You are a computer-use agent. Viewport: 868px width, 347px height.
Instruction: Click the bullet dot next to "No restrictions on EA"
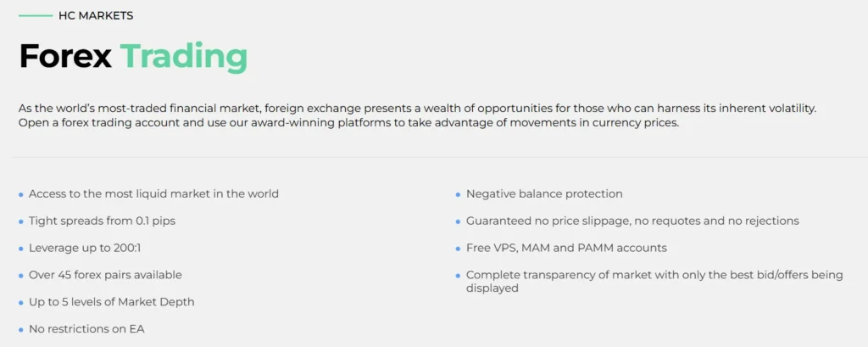coord(21,330)
